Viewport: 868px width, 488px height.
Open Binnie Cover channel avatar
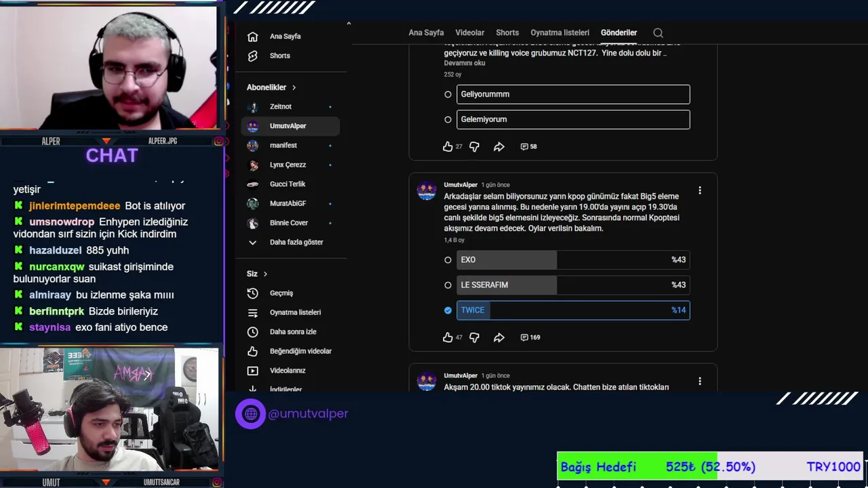point(253,223)
